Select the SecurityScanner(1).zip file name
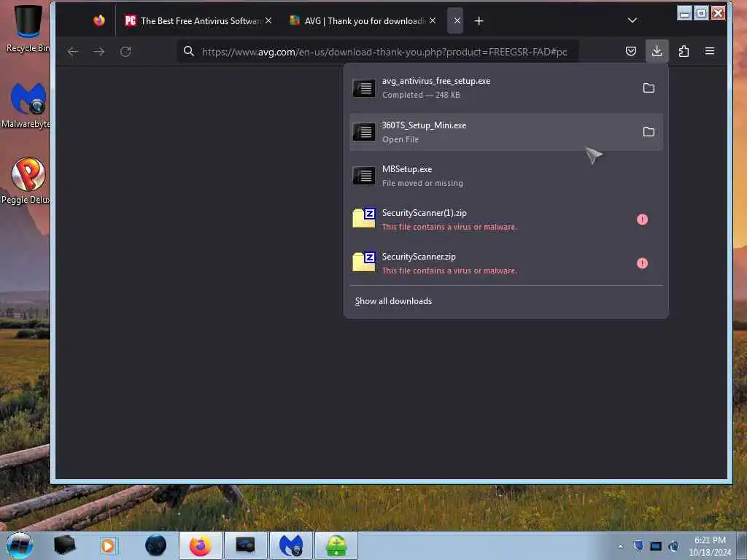Screen dimensions: 747x560 tap(424, 213)
